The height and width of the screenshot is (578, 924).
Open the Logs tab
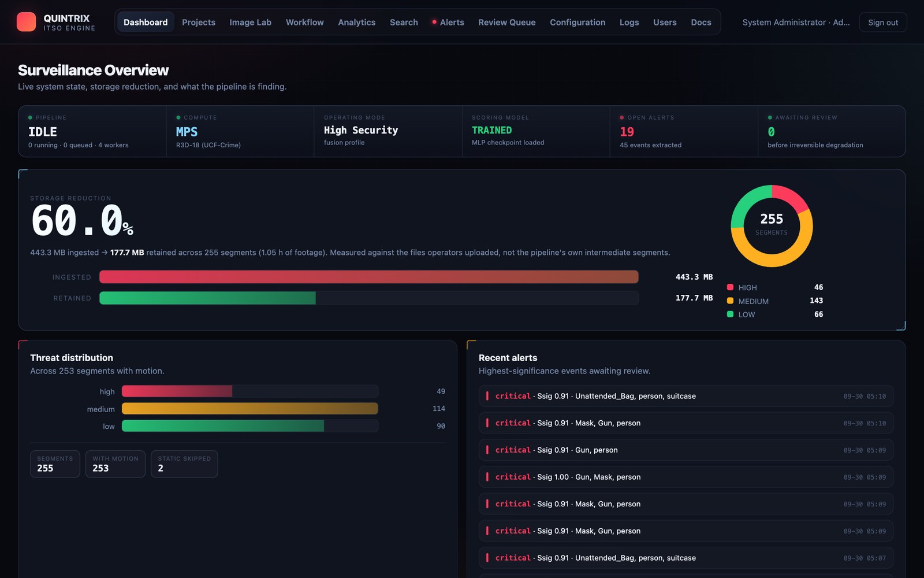click(629, 22)
